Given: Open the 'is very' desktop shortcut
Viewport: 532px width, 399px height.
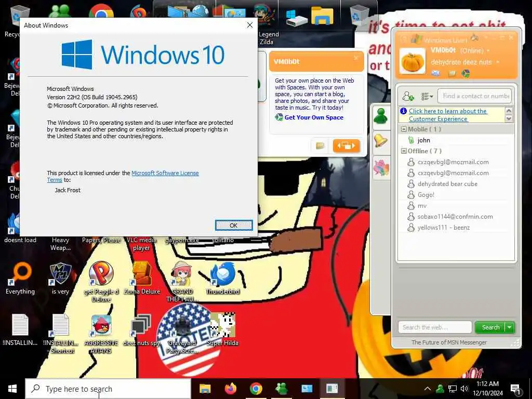Looking at the screenshot, I should tap(60, 278).
